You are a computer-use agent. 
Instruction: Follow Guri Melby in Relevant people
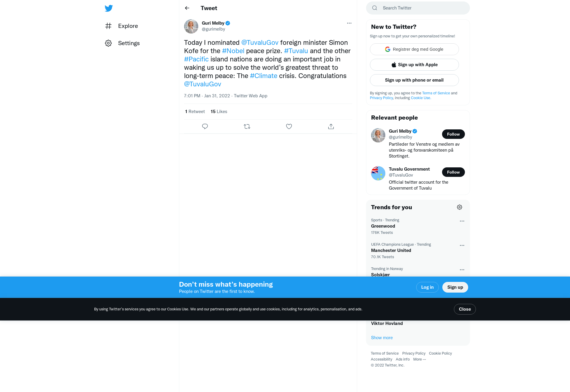[453, 134]
